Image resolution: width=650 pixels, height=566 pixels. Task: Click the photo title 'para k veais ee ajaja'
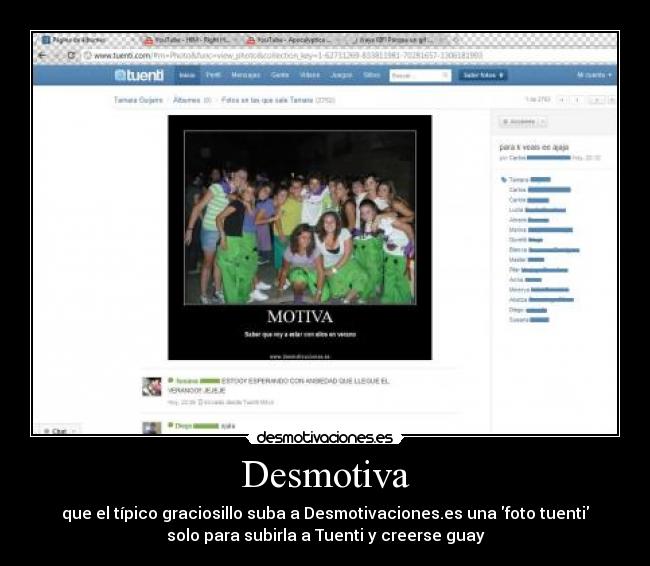coord(534,147)
